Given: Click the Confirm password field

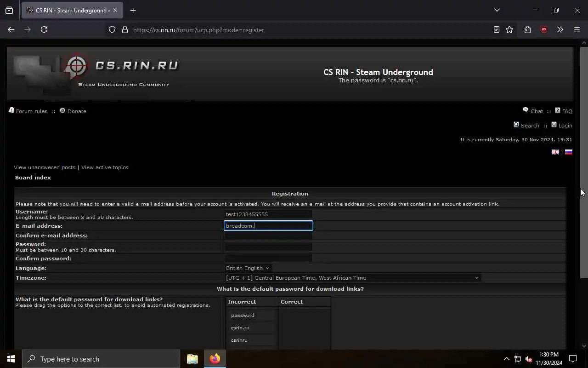Looking at the screenshot, I should 268,259.
